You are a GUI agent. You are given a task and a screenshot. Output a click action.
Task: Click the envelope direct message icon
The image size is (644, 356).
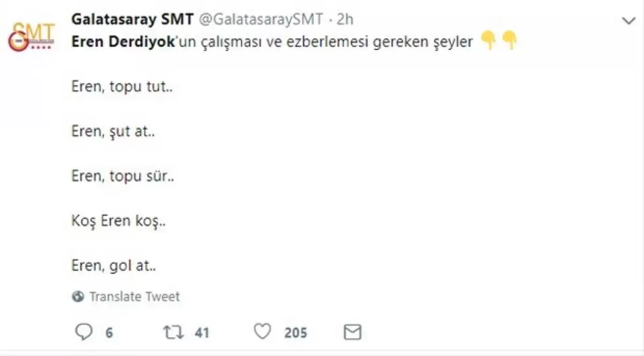pos(352,332)
